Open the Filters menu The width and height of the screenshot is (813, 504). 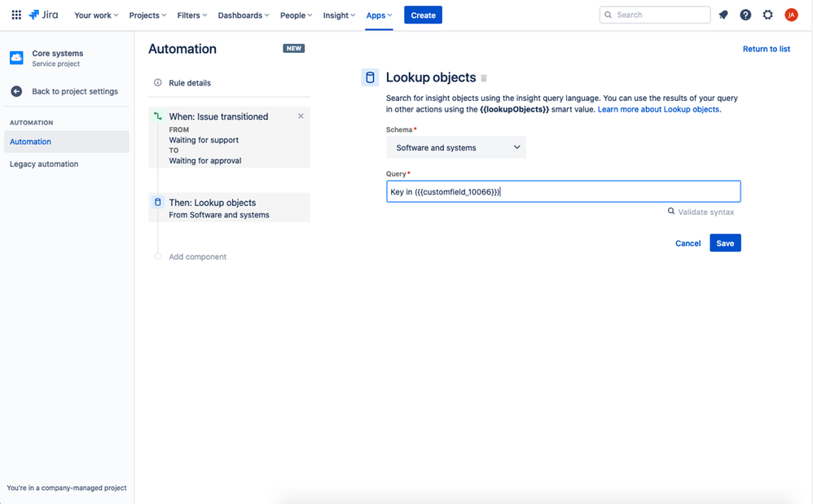(191, 15)
